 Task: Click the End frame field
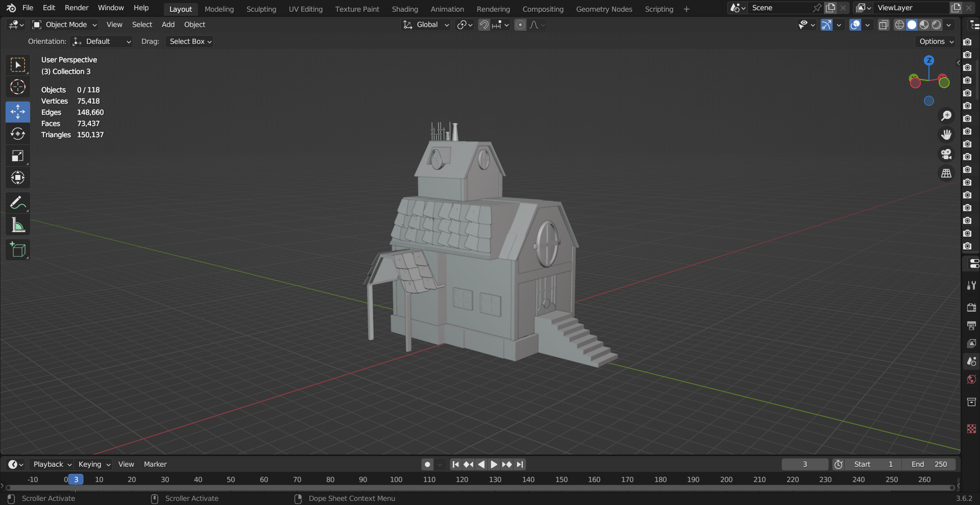point(929,464)
